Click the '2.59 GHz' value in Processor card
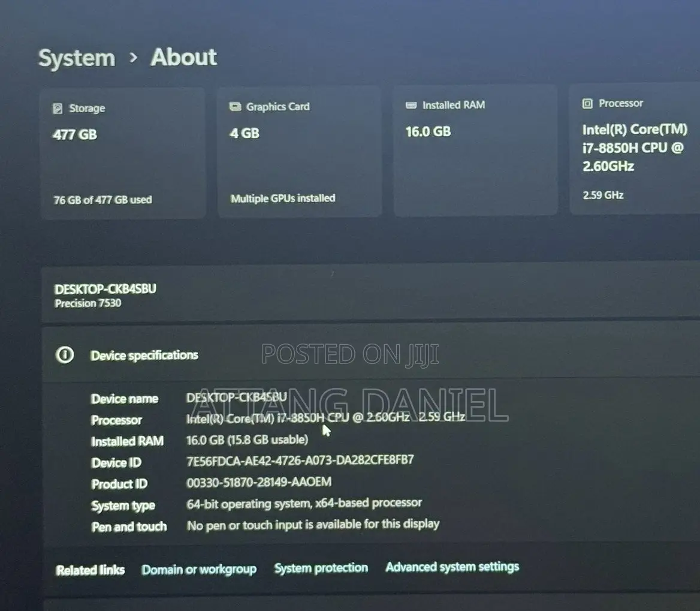 click(x=603, y=195)
